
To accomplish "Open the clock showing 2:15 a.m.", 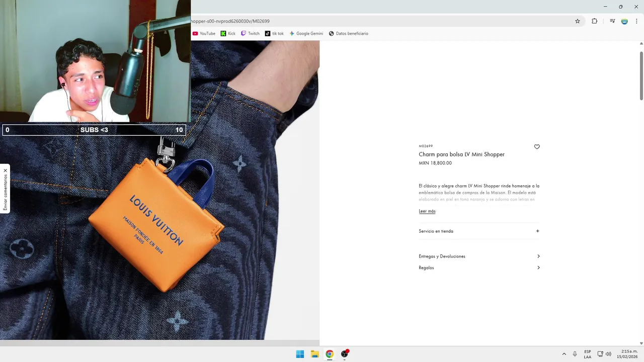I will click(627, 354).
